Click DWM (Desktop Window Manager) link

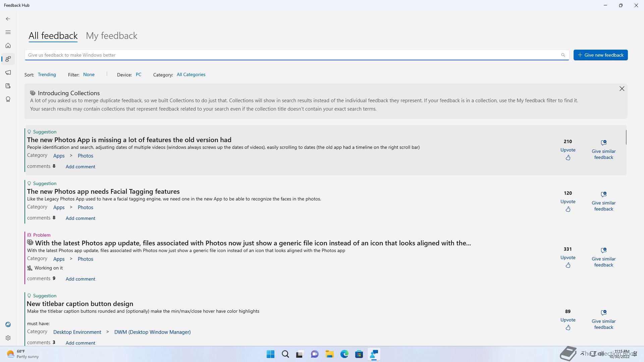152,332
